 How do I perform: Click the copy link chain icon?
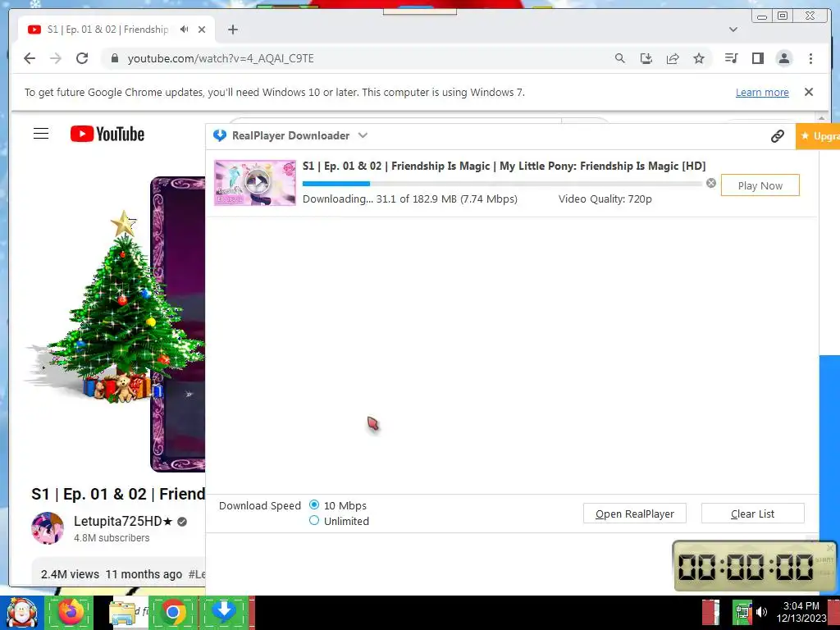pyautogui.click(x=778, y=136)
